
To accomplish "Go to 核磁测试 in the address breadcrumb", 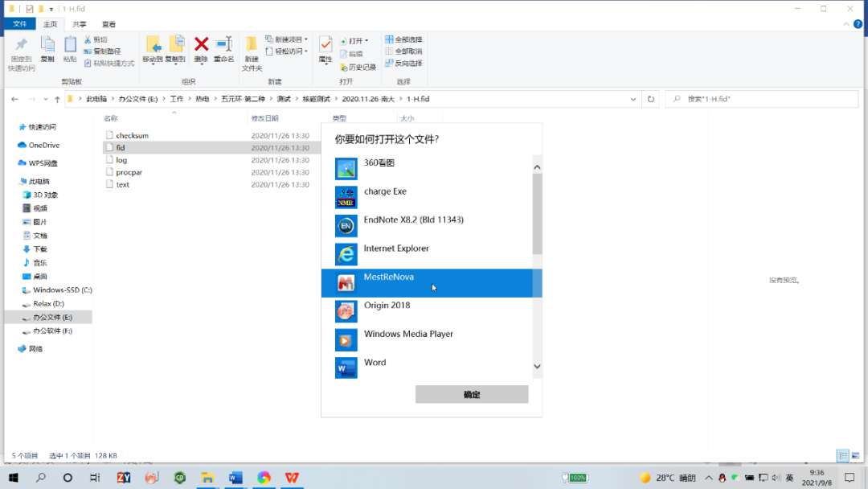I will [316, 99].
